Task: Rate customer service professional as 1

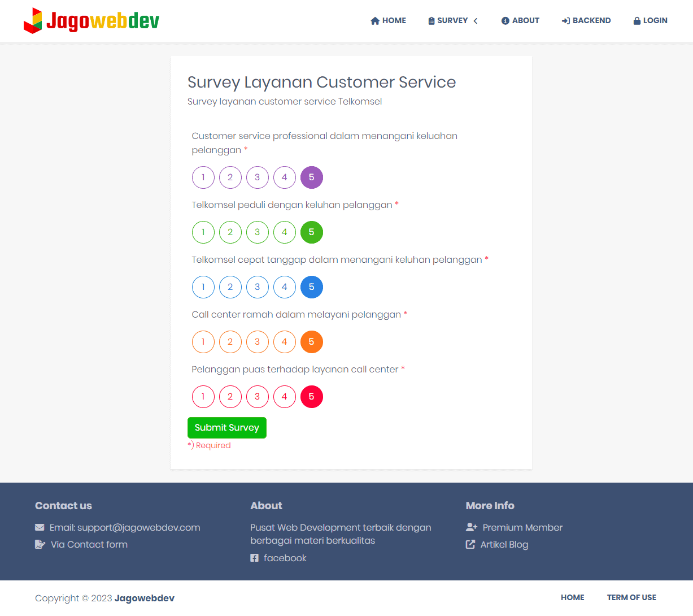Action: (203, 177)
